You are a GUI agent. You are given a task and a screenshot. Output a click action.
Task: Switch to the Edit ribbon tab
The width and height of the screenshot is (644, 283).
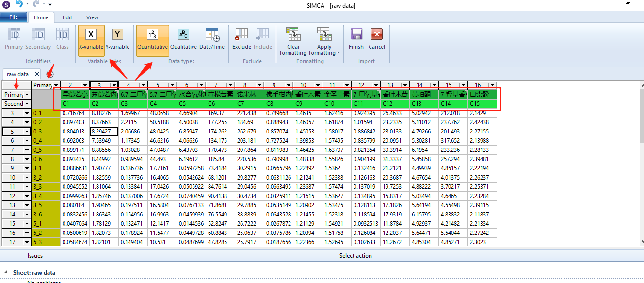(67, 17)
